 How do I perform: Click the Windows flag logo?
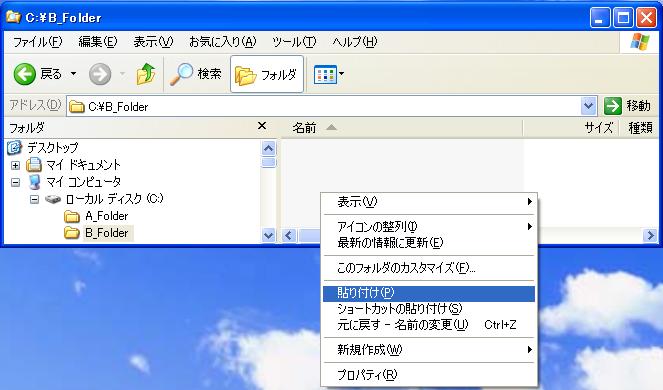click(x=640, y=42)
